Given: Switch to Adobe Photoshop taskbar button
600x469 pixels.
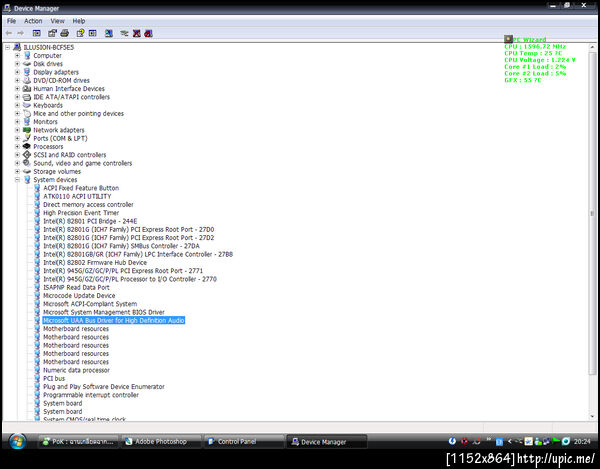Looking at the screenshot, I should click(x=161, y=441).
